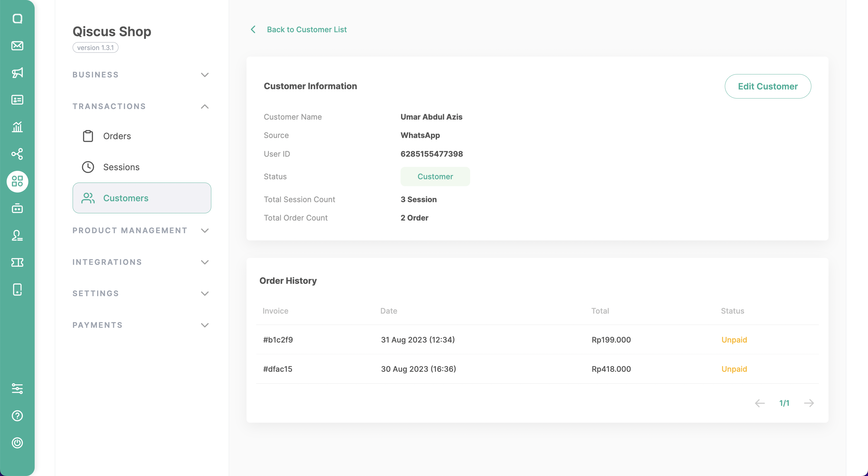Screen dimensions: 868x476
Task: Click the broadcast megaphone icon
Action: pyautogui.click(x=17, y=73)
